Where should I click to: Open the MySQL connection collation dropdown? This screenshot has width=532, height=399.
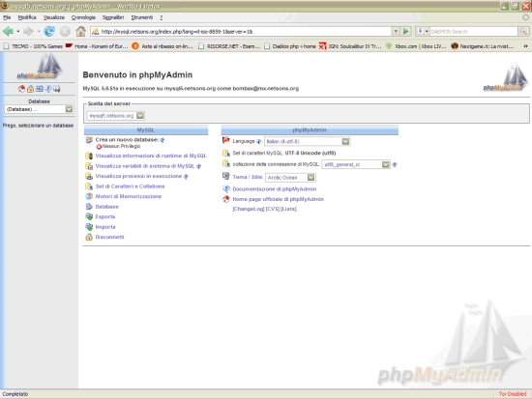pos(356,164)
